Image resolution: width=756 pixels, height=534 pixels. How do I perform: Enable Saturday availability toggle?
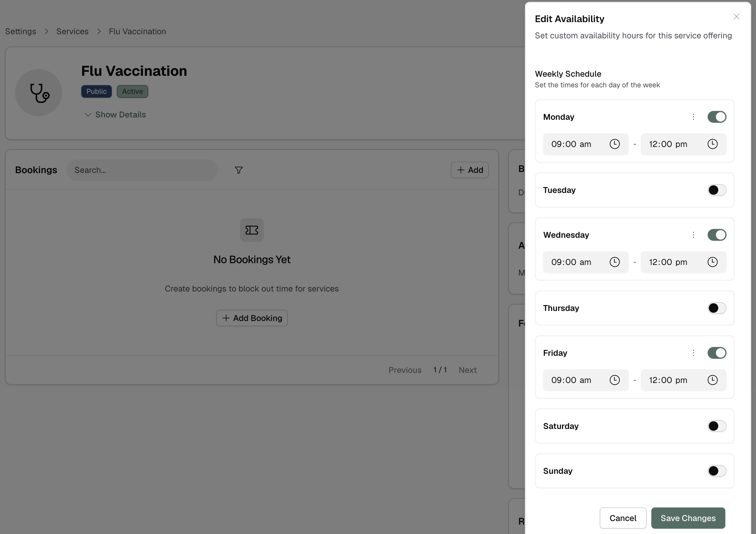[x=716, y=426]
